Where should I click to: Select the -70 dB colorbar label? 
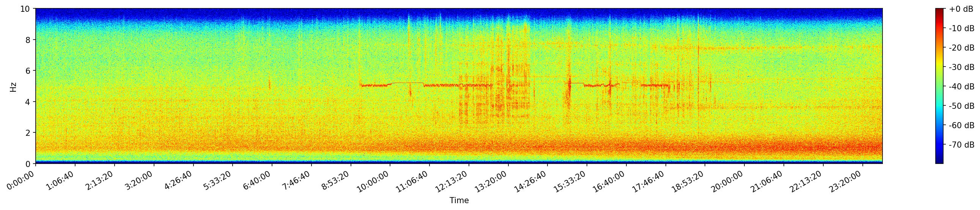961,145
